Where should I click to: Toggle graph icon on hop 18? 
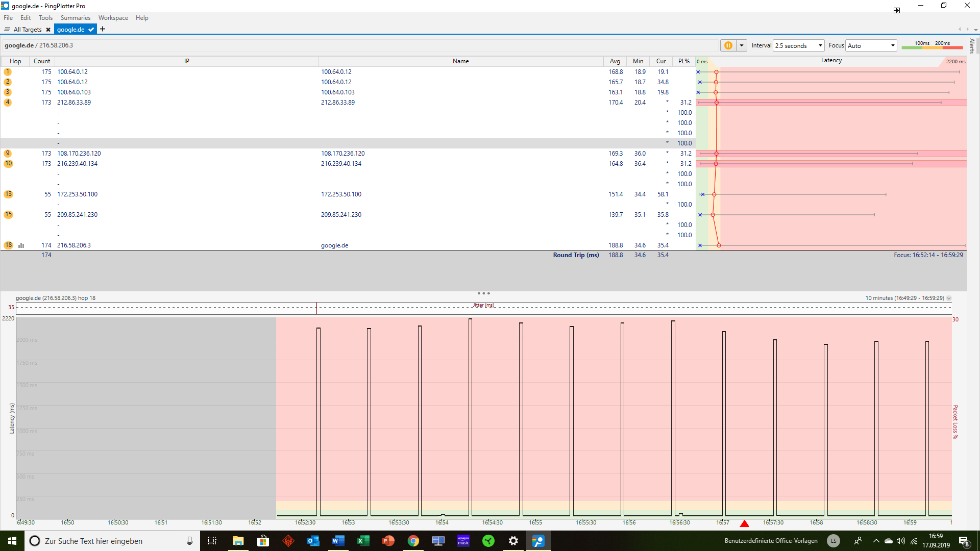point(21,245)
